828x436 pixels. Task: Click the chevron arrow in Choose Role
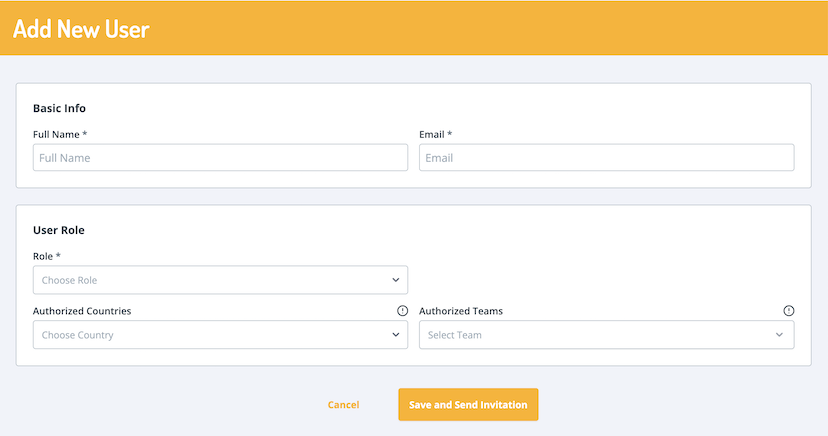point(396,280)
